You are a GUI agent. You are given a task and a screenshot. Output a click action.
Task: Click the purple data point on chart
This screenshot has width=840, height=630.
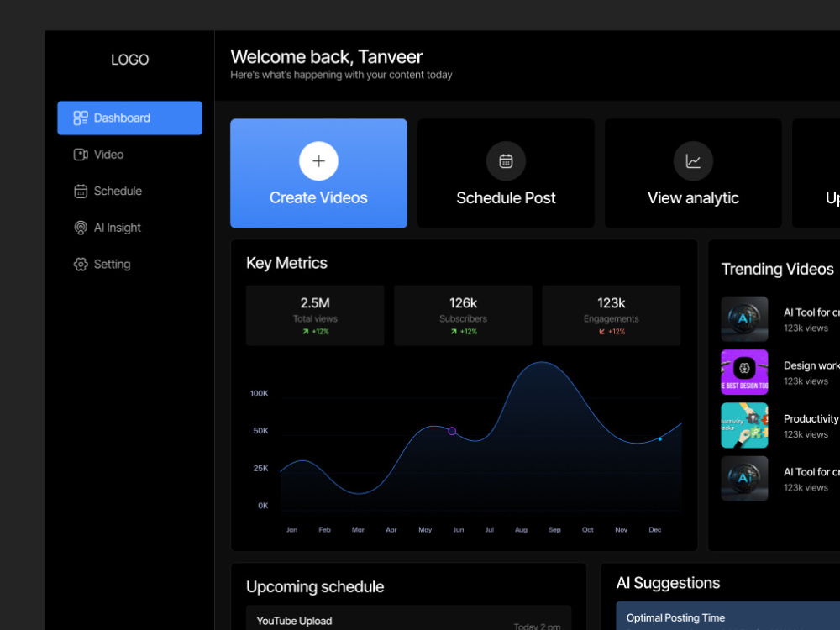click(x=452, y=431)
